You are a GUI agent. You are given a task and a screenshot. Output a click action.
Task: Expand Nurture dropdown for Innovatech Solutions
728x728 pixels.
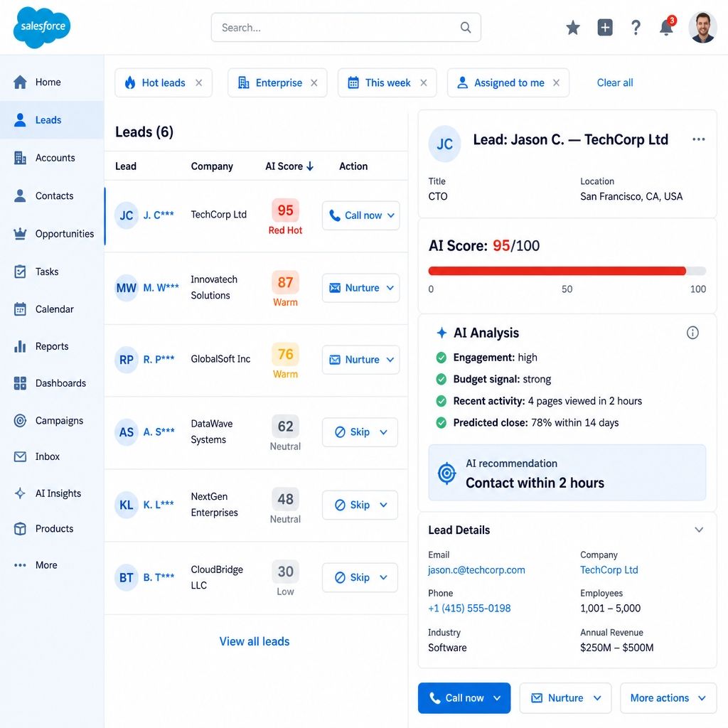point(390,288)
